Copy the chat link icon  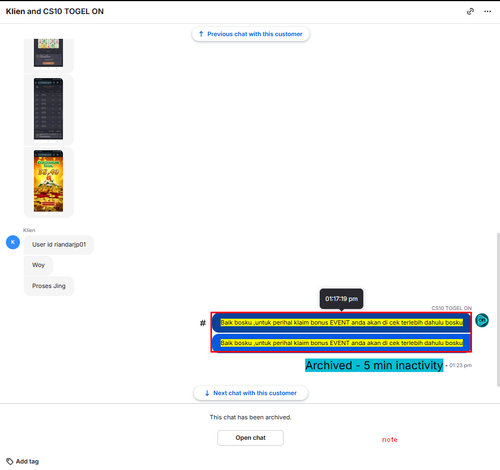pyautogui.click(x=470, y=11)
